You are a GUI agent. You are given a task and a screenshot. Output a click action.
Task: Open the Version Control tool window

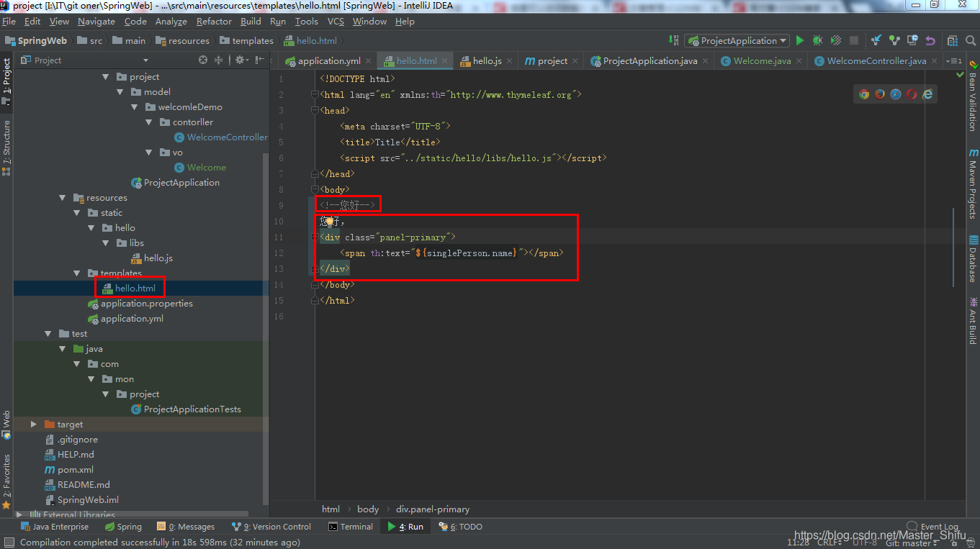(271, 527)
